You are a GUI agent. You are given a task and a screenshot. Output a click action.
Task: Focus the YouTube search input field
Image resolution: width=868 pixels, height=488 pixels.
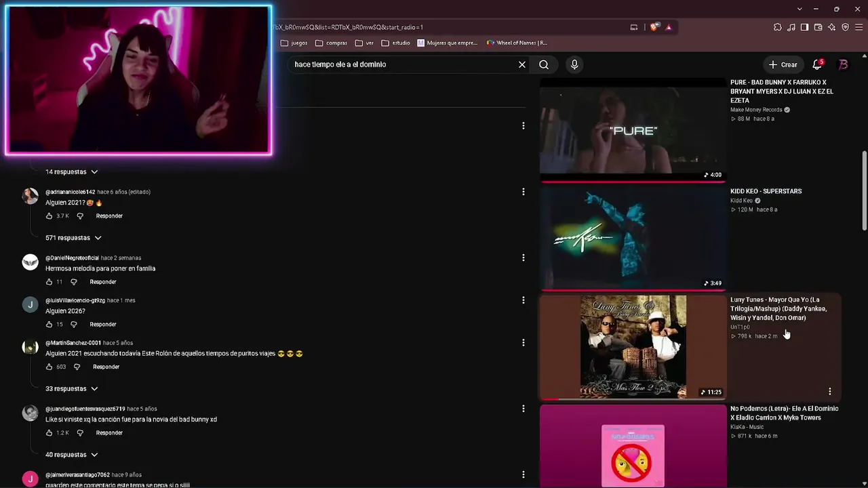point(403,64)
